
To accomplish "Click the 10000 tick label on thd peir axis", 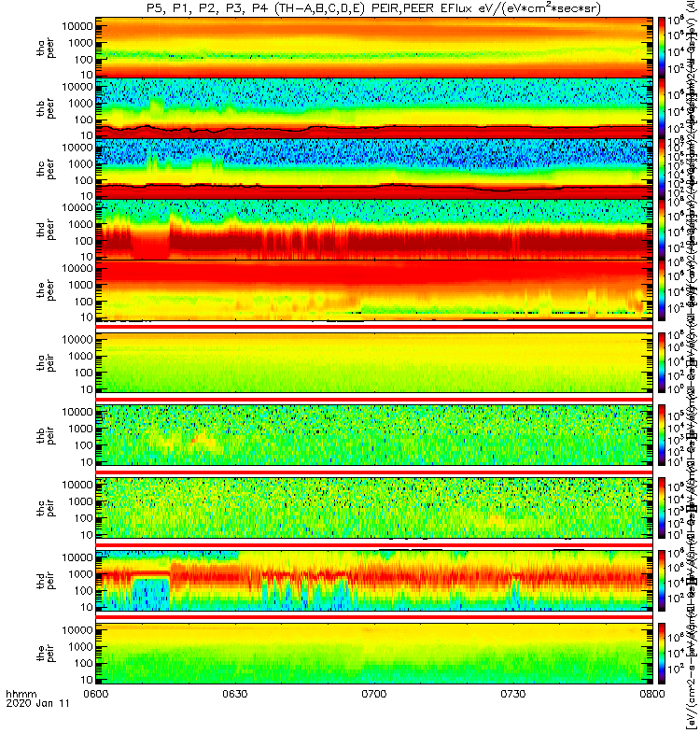I will pyautogui.click(x=77, y=557).
